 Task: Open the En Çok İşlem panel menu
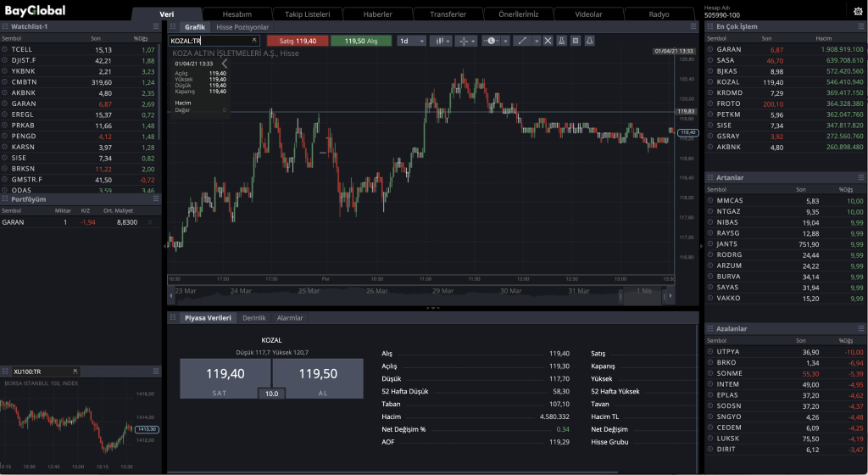(861, 27)
